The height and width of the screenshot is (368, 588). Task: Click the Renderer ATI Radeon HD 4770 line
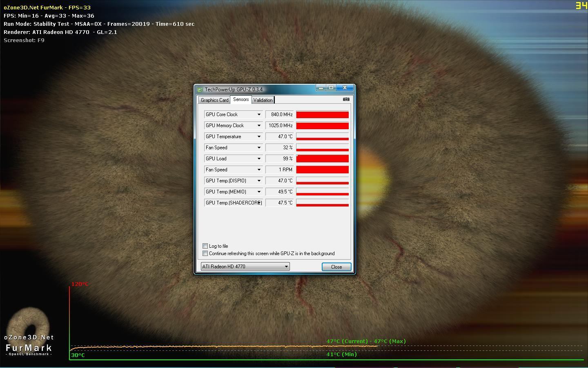point(60,32)
